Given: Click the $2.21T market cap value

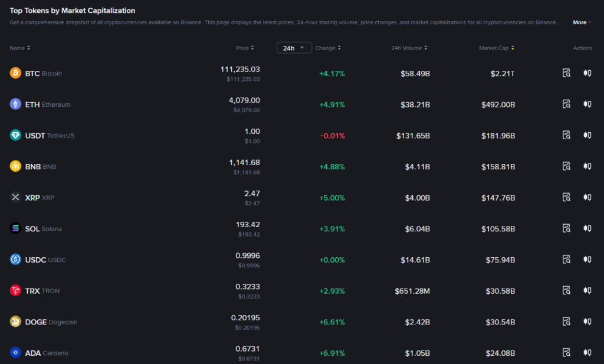Looking at the screenshot, I should pos(503,74).
